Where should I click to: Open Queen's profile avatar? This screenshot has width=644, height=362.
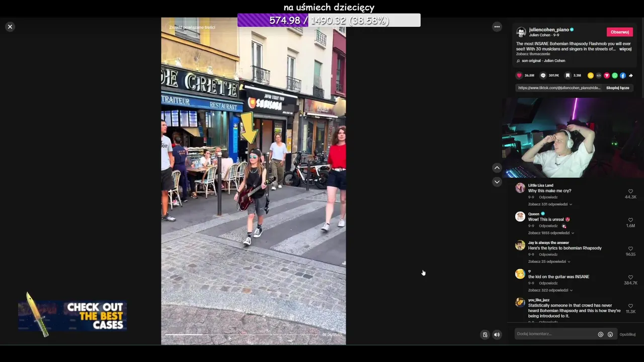(520, 217)
